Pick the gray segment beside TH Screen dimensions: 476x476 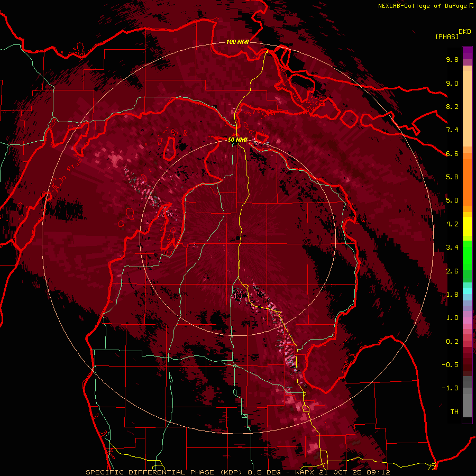tap(467, 405)
